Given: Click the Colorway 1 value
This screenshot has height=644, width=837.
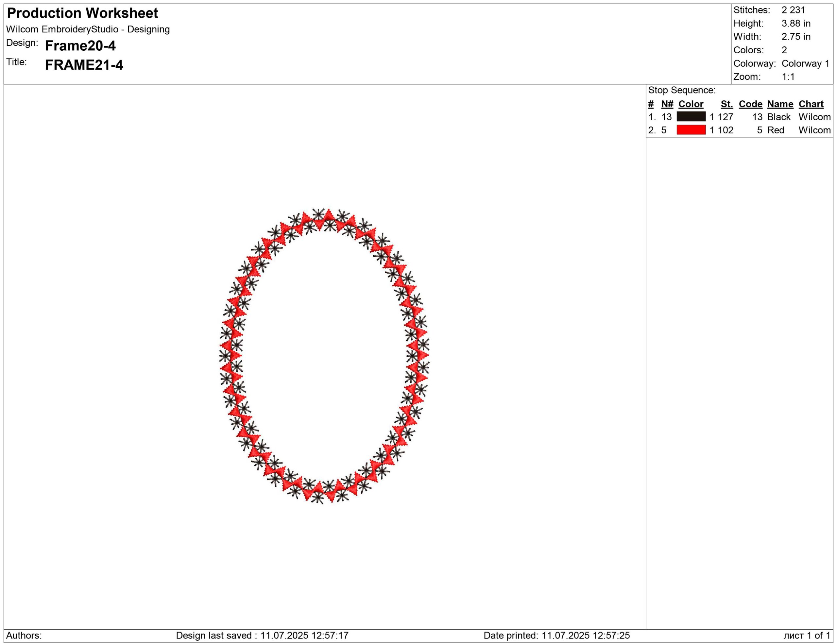Looking at the screenshot, I should (805, 64).
